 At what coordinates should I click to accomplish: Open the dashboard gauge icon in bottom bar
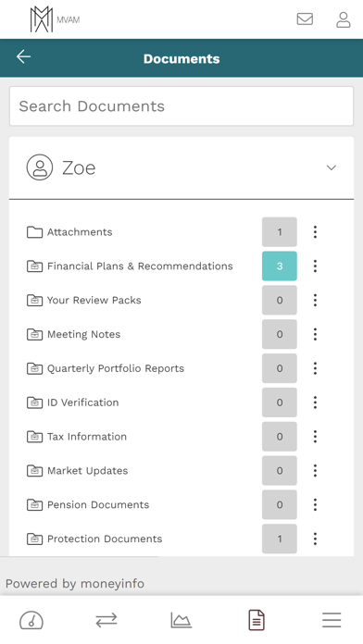tap(31, 620)
